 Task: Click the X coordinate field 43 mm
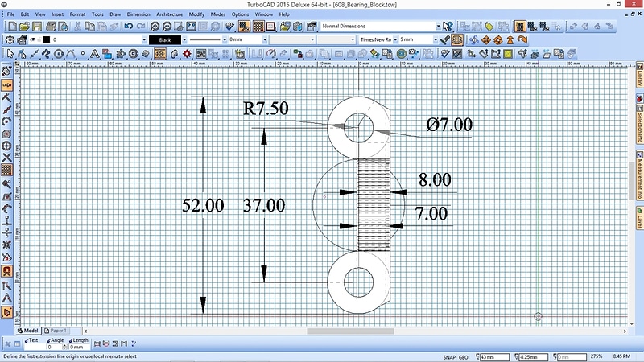pos(495,357)
